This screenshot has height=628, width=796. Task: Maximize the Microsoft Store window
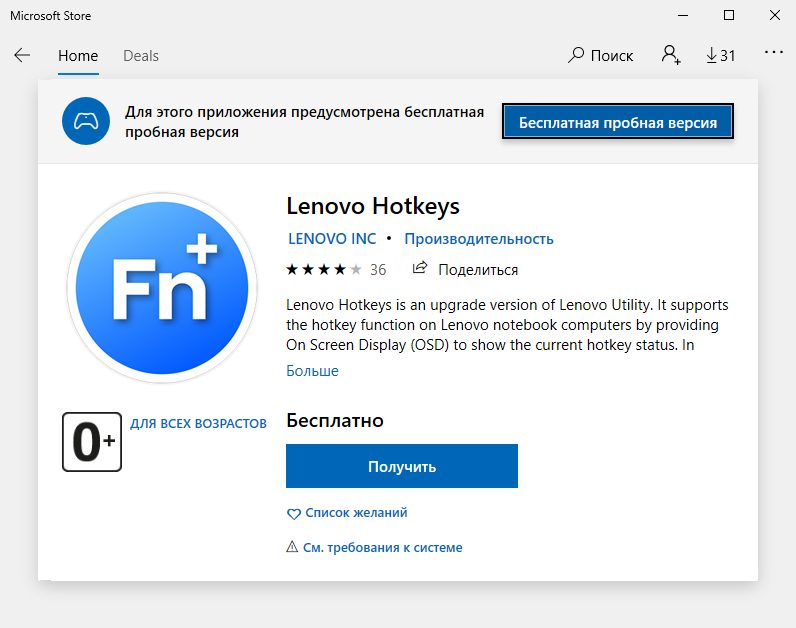[x=728, y=15]
